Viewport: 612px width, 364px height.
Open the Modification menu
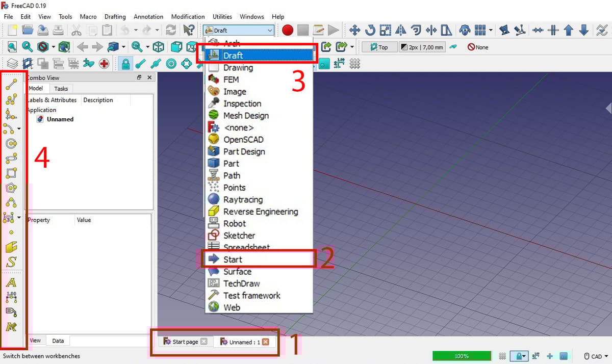pyautogui.click(x=188, y=17)
